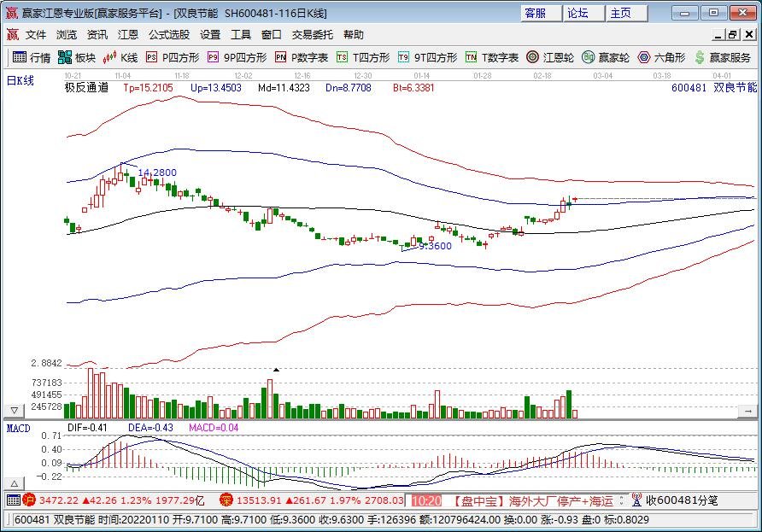762x532 pixels.
Task: Expand MACD panel with up triangle button
Action: [14, 483]
